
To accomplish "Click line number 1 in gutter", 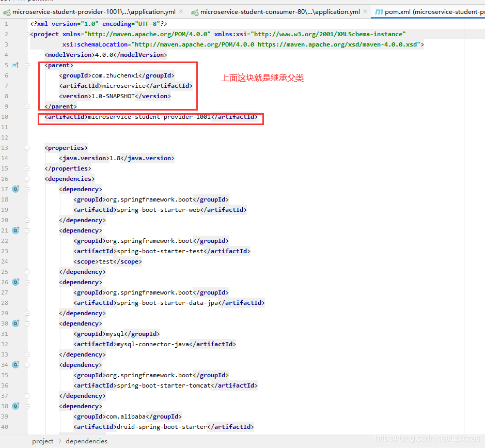I will click(7, 24).
